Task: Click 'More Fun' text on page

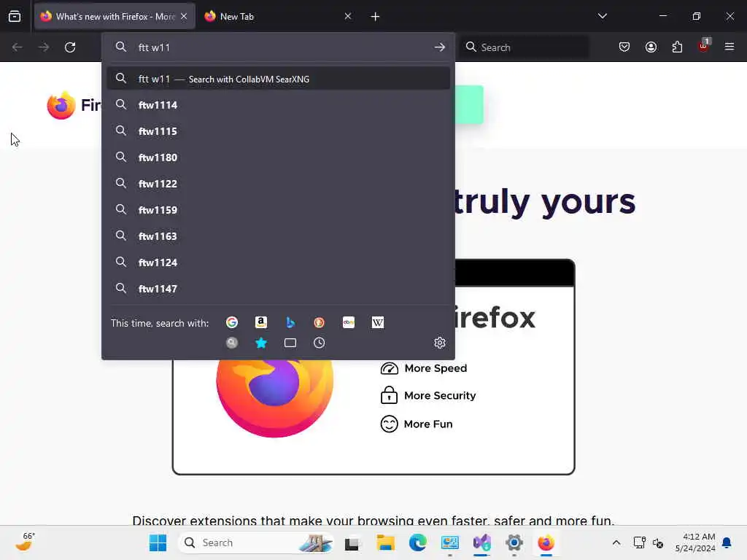Action: tap(427, 424)
